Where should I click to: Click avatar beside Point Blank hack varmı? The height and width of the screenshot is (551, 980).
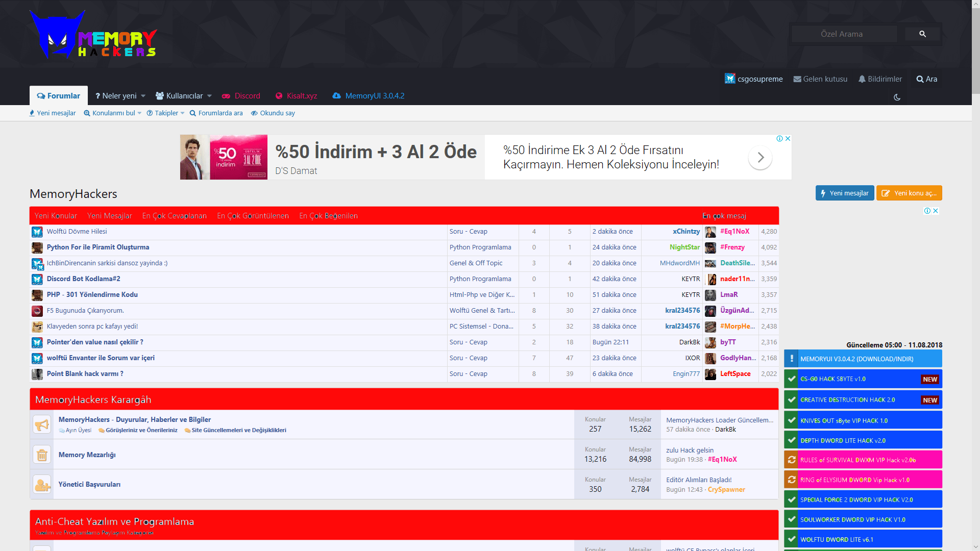(37, 374)
